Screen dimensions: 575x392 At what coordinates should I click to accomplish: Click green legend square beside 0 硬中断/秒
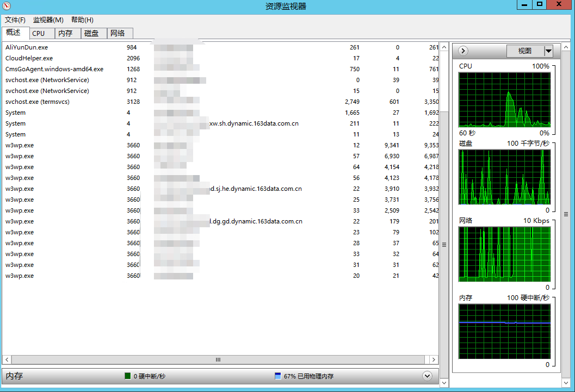[128, 376]
